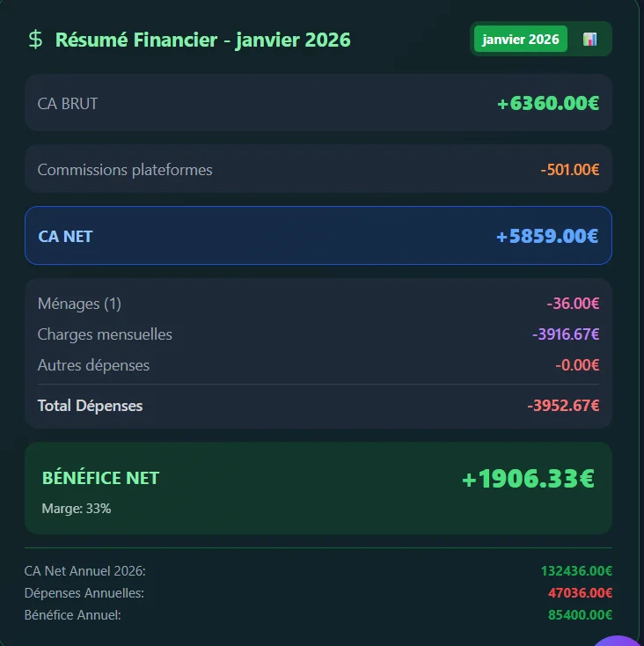Screen dimensions: 644x646
Task: Click the -3952.67€ total expenses value
Action: tap(563, 406)
